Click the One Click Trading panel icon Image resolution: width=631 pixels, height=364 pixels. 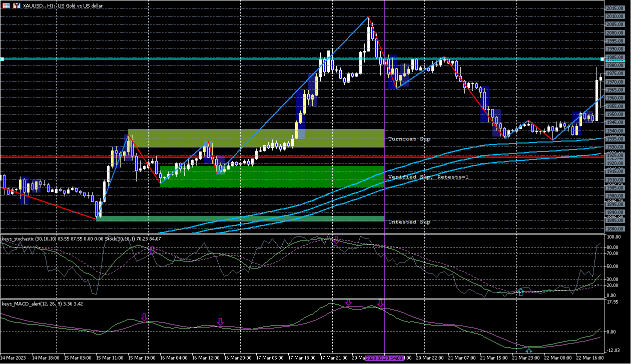tap(17, 5)
